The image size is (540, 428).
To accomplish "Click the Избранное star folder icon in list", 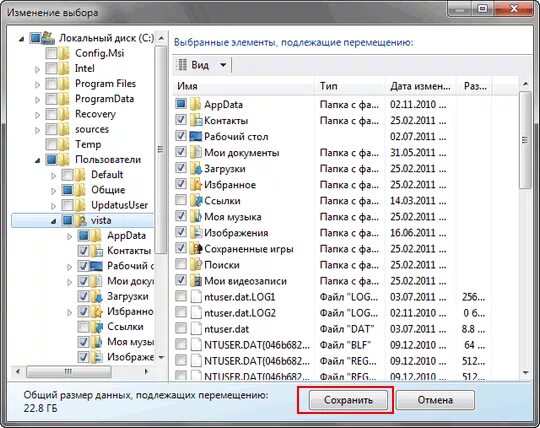I will coord(195,185).
